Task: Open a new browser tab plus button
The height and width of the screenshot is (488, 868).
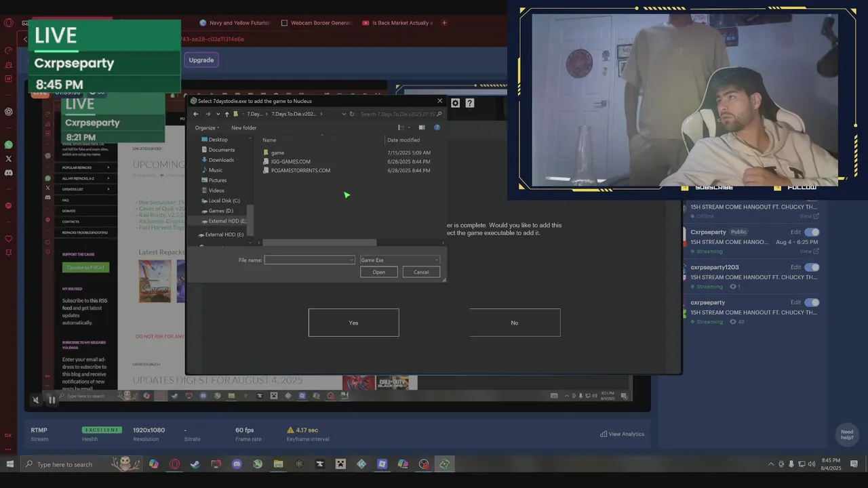Action: pos(444,22)
